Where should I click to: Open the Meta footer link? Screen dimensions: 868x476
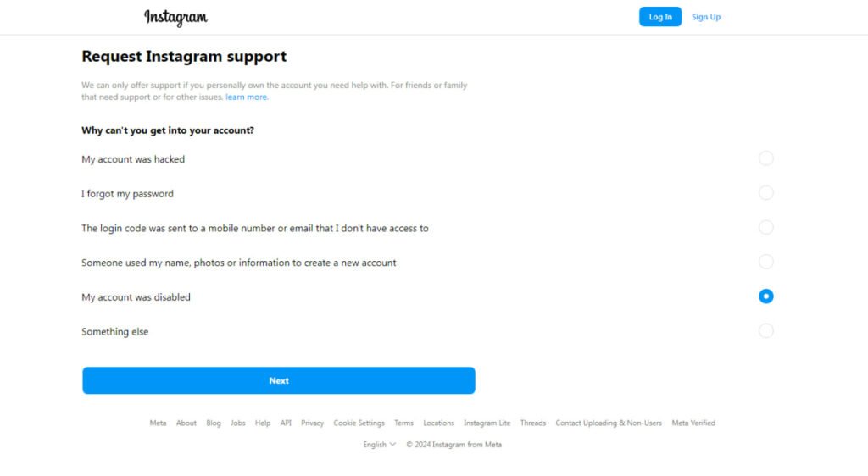click(158, 423)
